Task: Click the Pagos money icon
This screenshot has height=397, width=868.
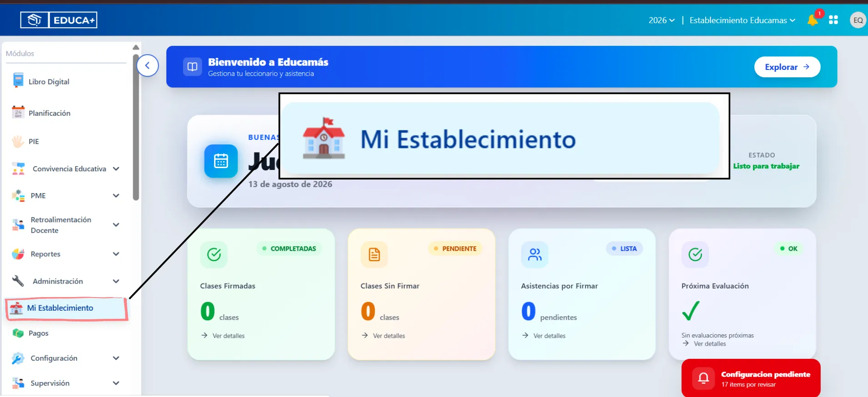Action: coord(18,333)
